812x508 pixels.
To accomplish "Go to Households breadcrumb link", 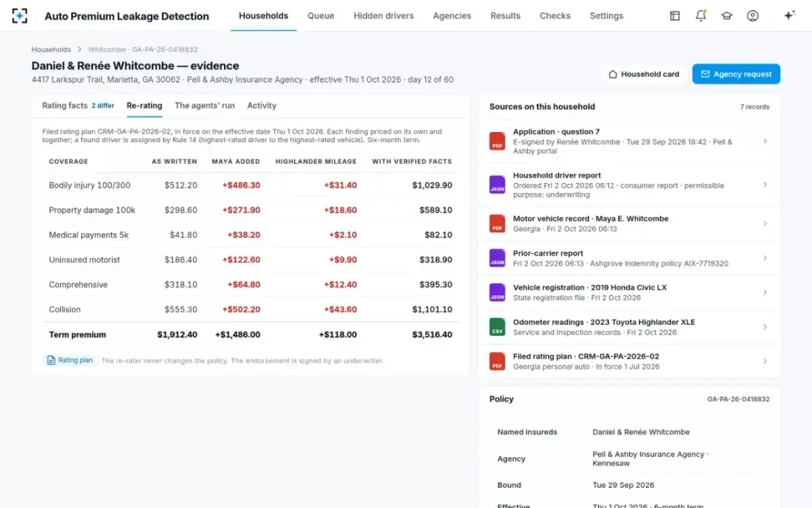I will (x=51, y=49).
